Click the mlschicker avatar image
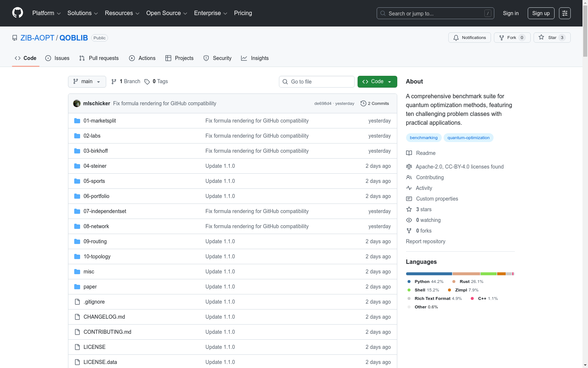This screenshot has height=368, width=588. point(77,103)
